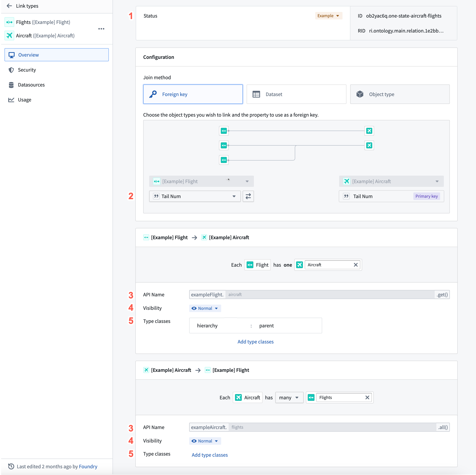
Task: Click Add type classes in Aircraft to Flight section
Action: click(x=210, y=455)
